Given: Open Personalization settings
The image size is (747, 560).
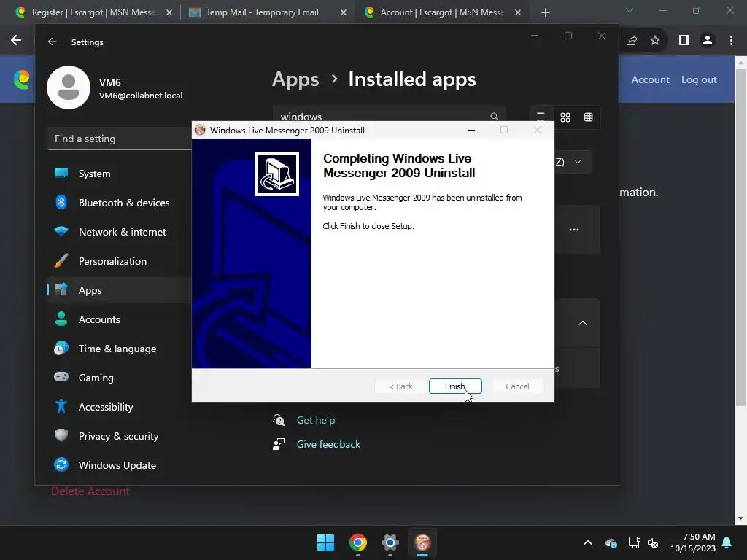Looking at the screenshot, I should point(119,261).
